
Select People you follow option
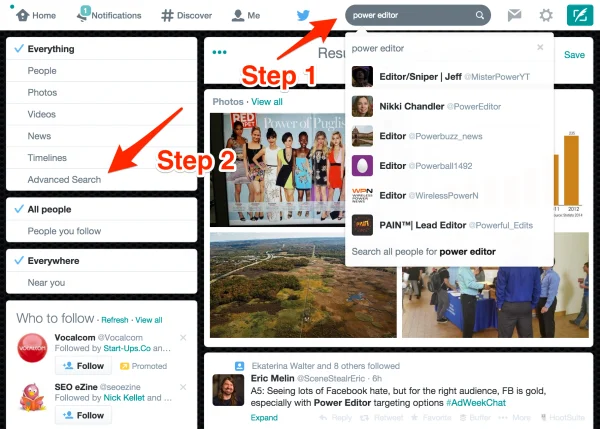tap(102, 231)
